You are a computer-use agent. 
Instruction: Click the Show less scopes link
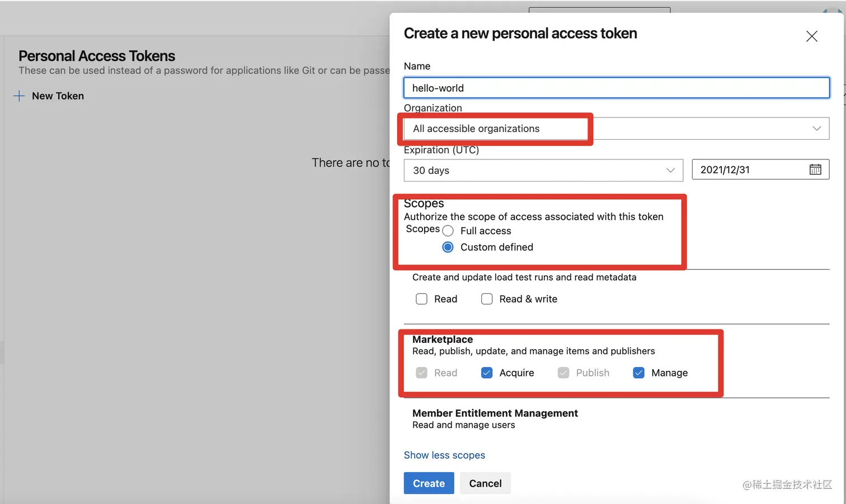(x=444, y=455)
